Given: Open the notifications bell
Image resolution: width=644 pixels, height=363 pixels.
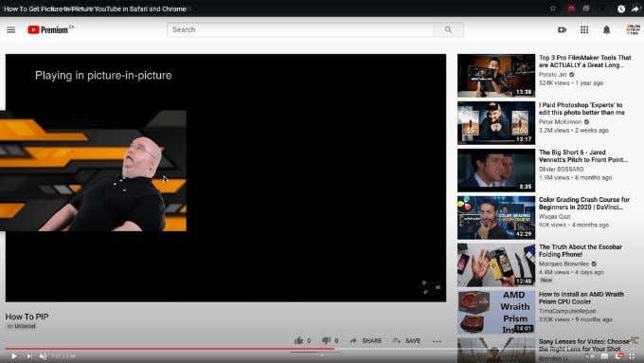Looking at the screenshot, I should pyautogui.click(x=606, y=29).
